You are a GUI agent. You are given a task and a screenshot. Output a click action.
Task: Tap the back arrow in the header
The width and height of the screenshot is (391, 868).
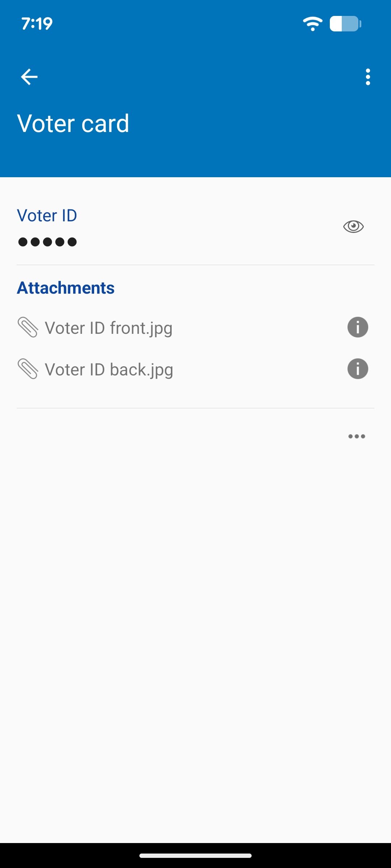click(x=29, y=77)
